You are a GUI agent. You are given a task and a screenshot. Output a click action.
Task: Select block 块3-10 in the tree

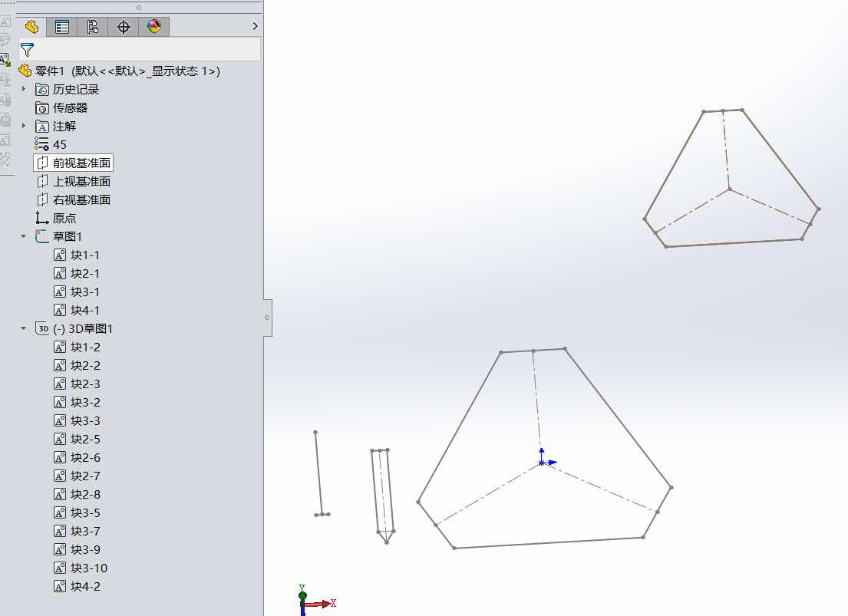click(x=88, y=568)
